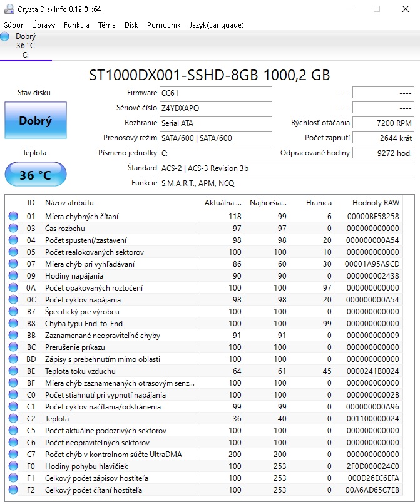Open the Téma menu
The width and height of the screenshot is (420, 504).
[x=107, y=25]
